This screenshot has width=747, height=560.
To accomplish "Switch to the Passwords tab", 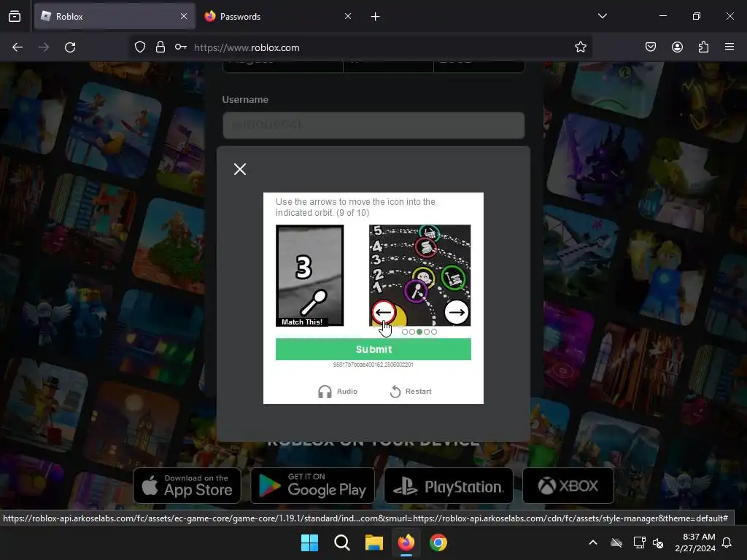I will click(279, 16).
